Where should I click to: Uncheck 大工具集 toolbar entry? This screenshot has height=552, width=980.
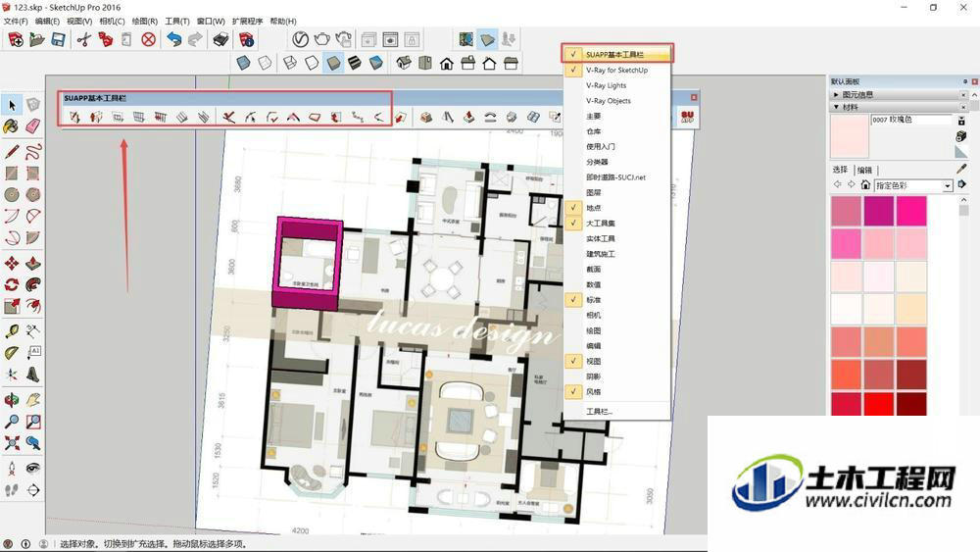click(x=616, y=224)
